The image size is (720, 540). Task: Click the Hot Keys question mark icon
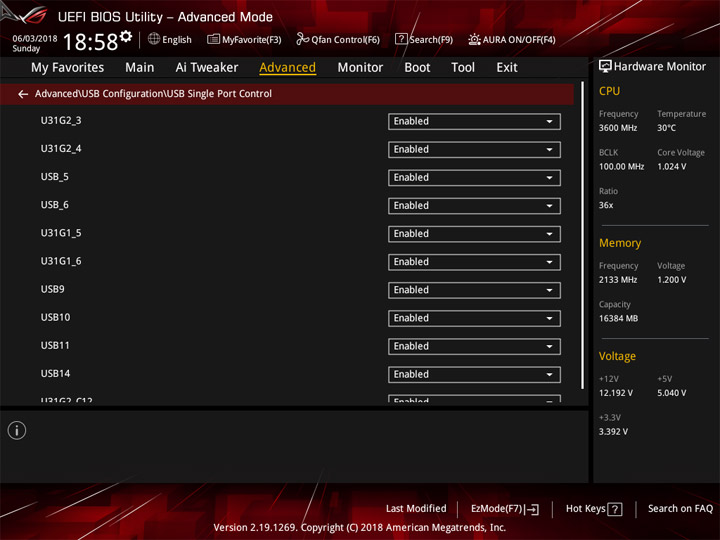615,509
